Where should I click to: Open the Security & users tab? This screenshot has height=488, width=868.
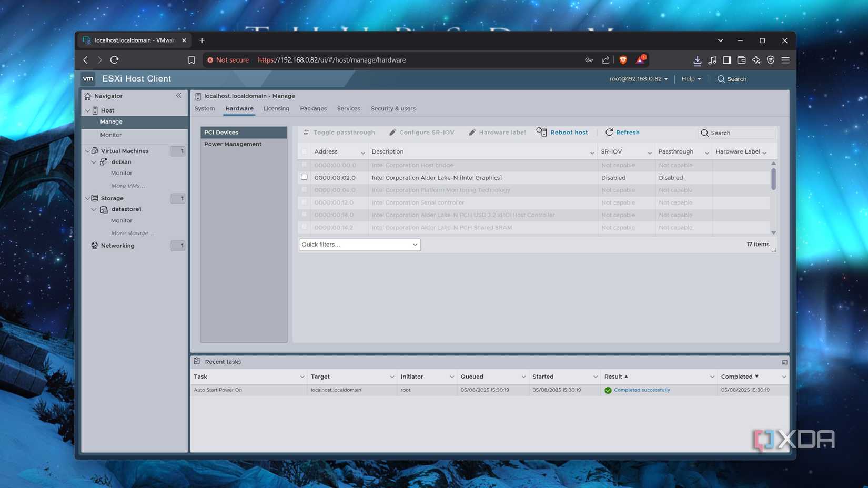coord(392,108)
